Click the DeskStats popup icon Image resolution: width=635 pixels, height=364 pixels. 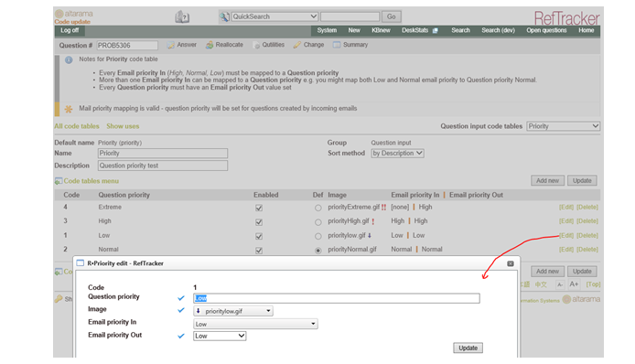tap(436, 31)
